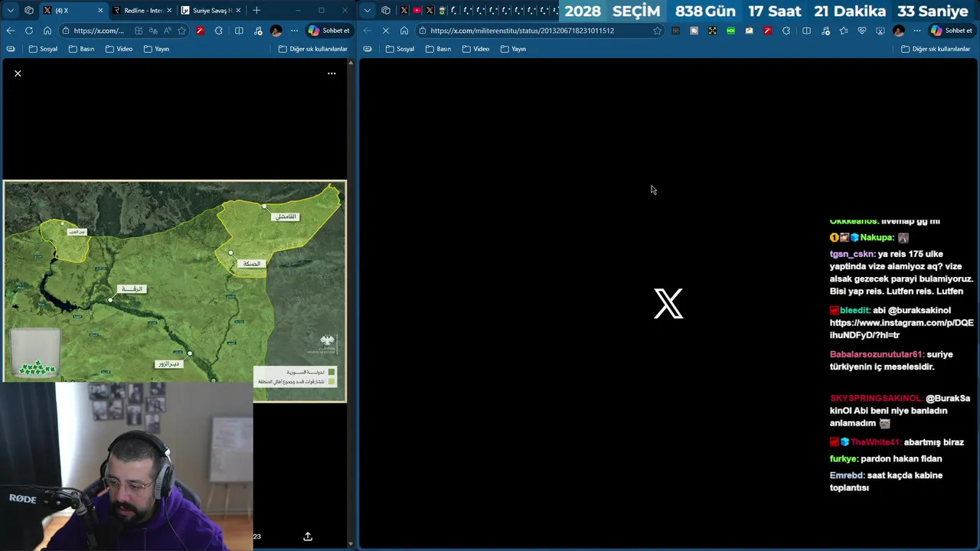Image resolution: width=980 pixels, height=551 pixels.
Task: Open Workspaces icon in left browser window
Action: (29, 11)
